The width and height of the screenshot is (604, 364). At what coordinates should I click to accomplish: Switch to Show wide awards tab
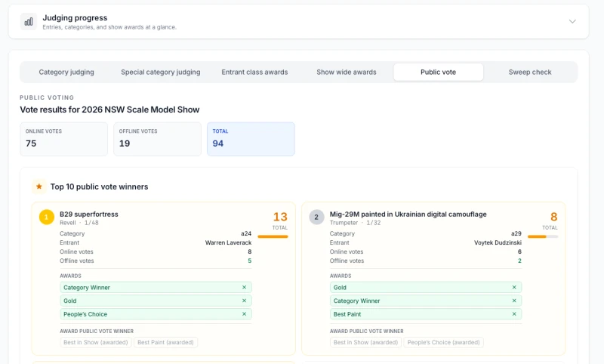pos(347,72)
